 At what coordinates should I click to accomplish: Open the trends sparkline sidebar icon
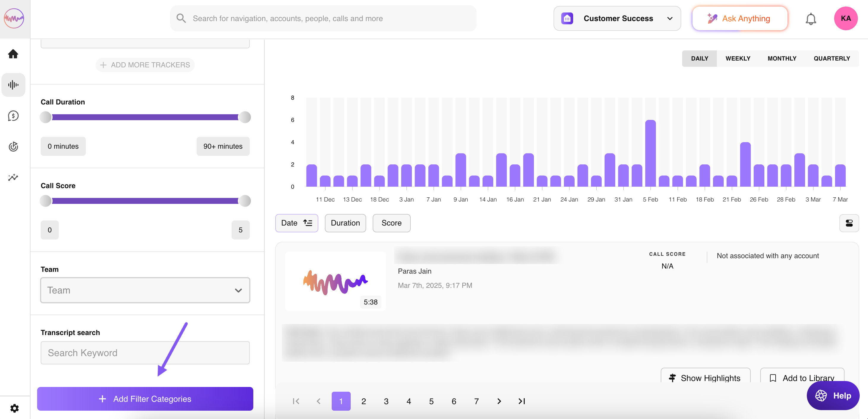click(13, 177)
